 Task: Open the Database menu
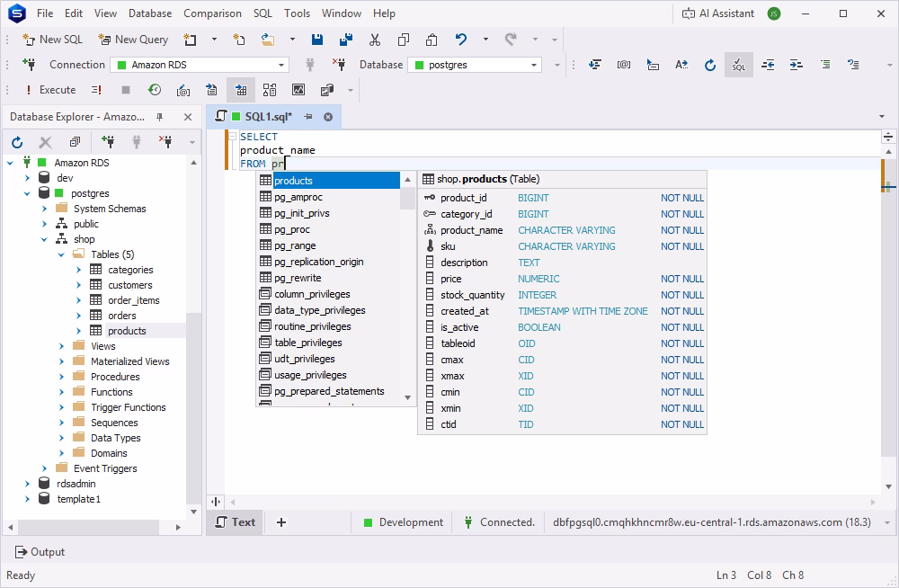(149, 13)
